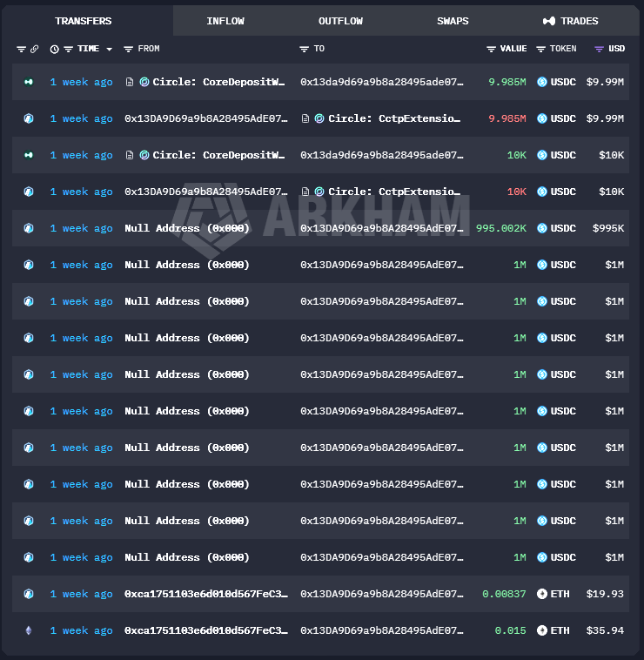Click the TIME sort dropdown arrow
644x660 pixels.
110,50
